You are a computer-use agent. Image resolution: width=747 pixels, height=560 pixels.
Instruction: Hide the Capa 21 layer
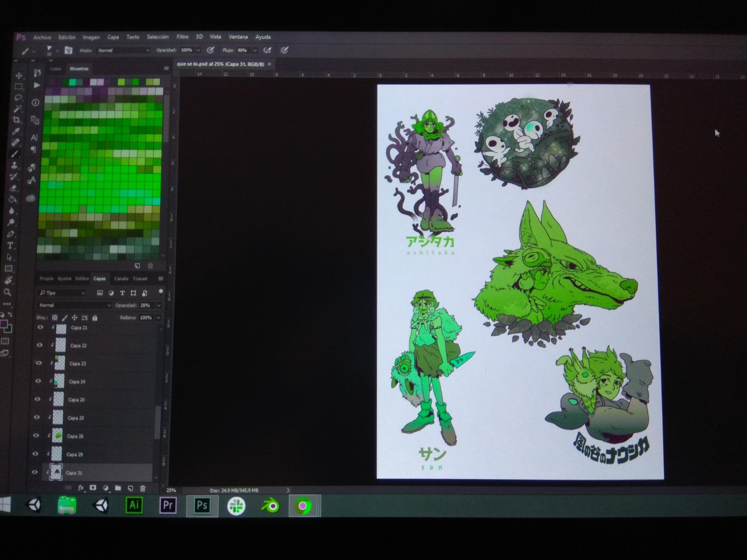[x=40, y=328]
